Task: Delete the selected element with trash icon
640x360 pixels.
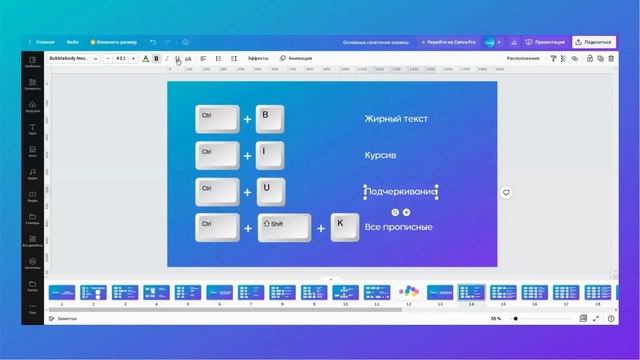Action: [611, 59]
